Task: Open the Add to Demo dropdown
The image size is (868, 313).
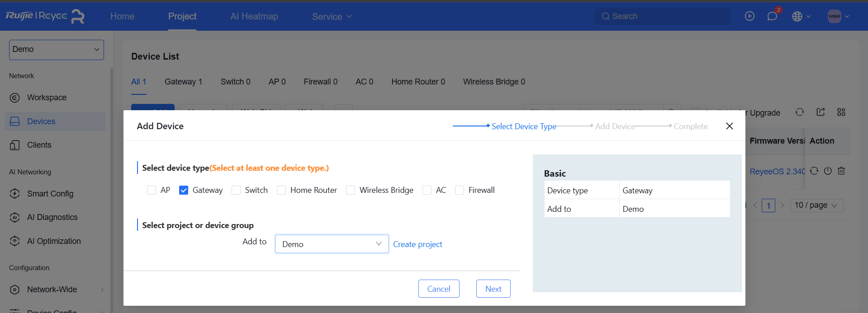Action: pyautogui.click(x=332, y=244)
